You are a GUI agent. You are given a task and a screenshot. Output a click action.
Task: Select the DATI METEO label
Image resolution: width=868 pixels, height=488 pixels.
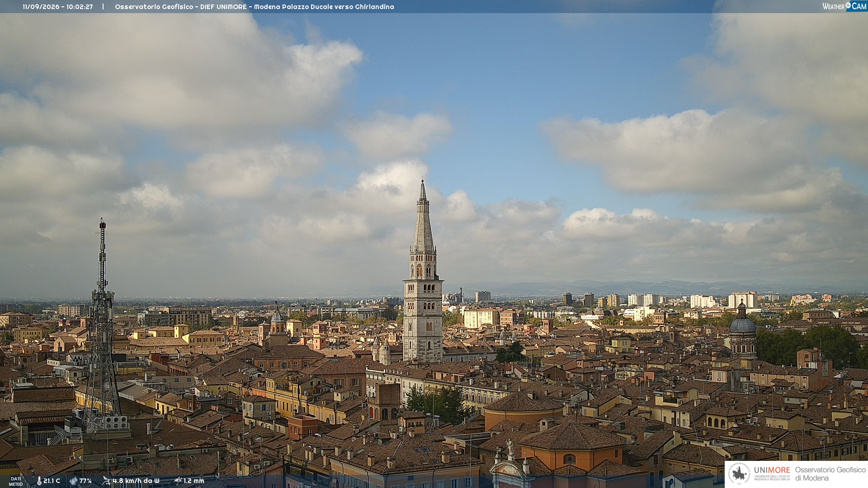(x=16, y=481)
